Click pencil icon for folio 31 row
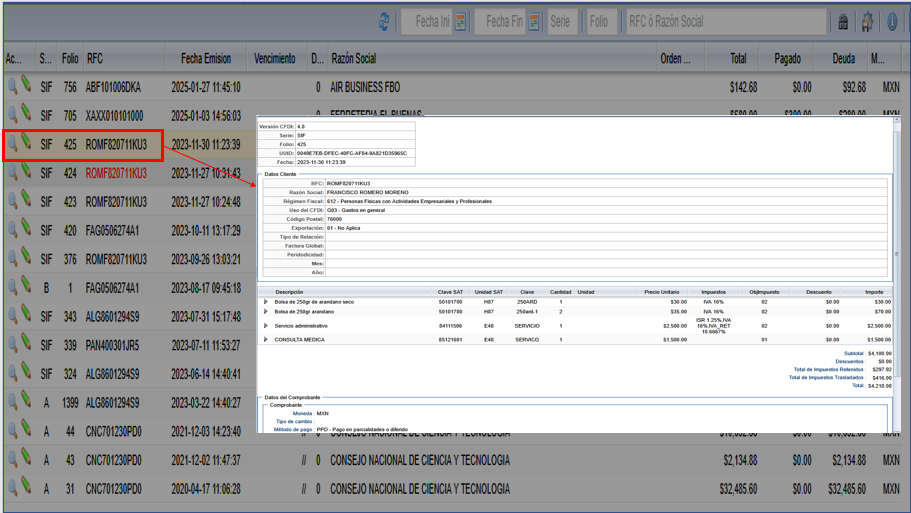911x513 pixels. click(26, 489)
